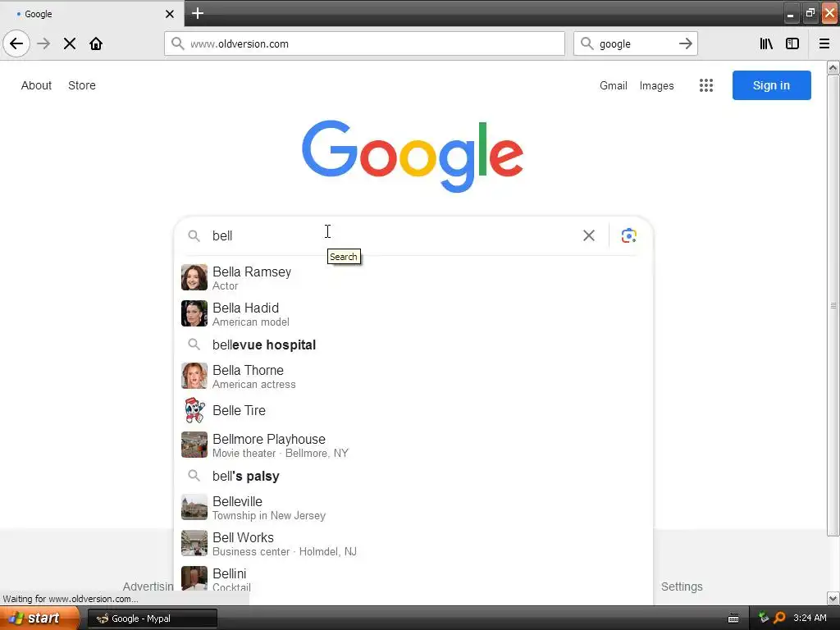Click the Google logo

point(413,155)
